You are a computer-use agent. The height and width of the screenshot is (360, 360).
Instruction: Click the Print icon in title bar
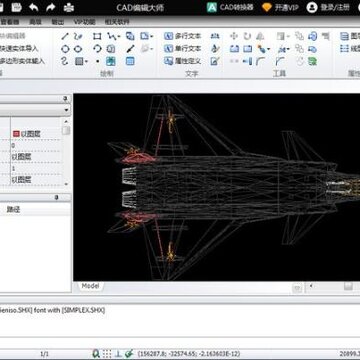[x=69, y=7]
